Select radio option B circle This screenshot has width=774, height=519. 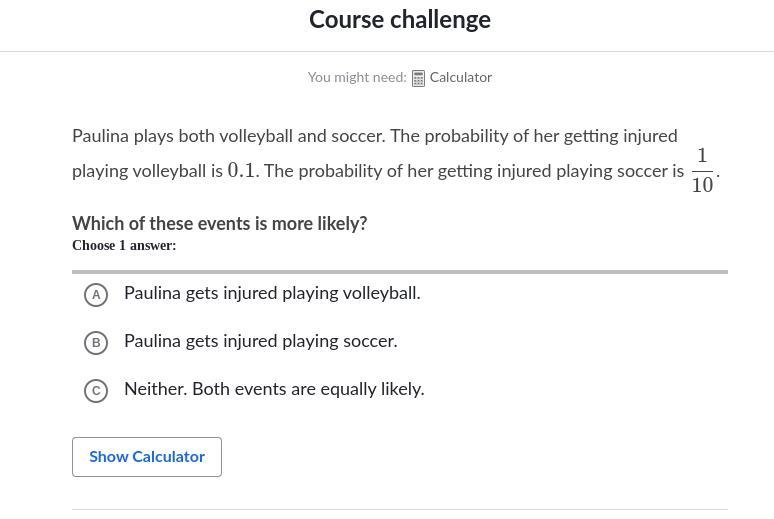(x=96, y=343)
